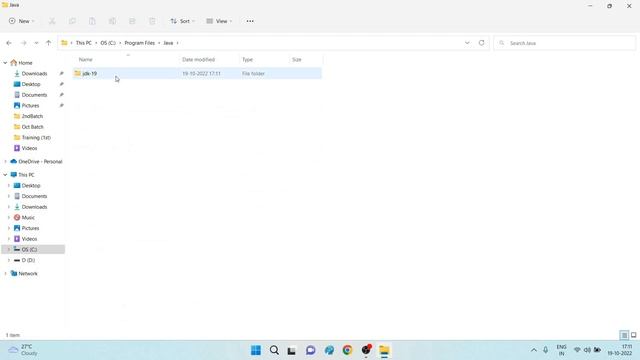Select This PC in address breadcrumb
640x360 pixels.
[84, 43]
